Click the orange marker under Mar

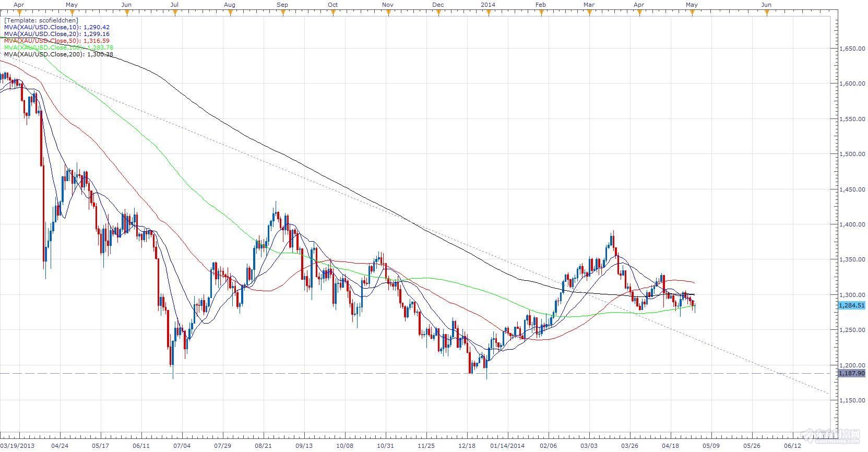[x=589, y=13]
